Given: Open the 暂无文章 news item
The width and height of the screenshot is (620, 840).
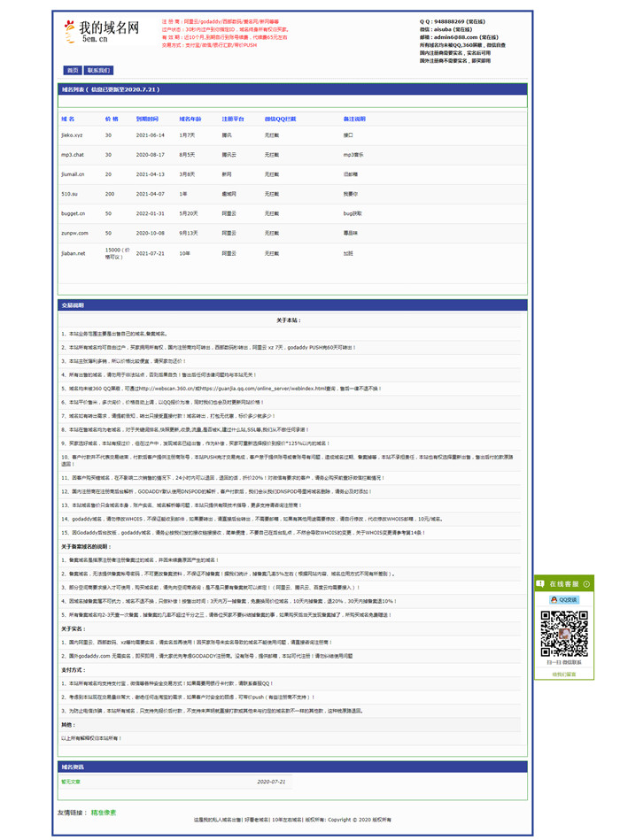Looking at the screenshot, I should tap(71, 782).
